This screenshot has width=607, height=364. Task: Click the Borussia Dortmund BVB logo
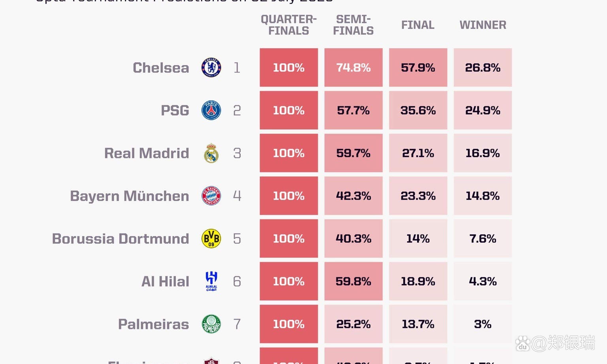point(211,238)
